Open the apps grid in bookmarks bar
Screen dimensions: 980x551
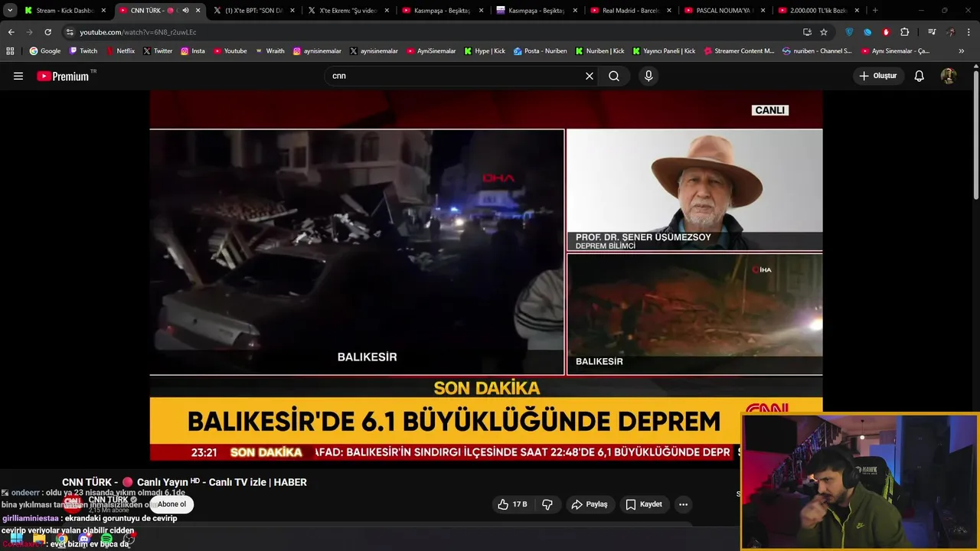pos(10,51)
